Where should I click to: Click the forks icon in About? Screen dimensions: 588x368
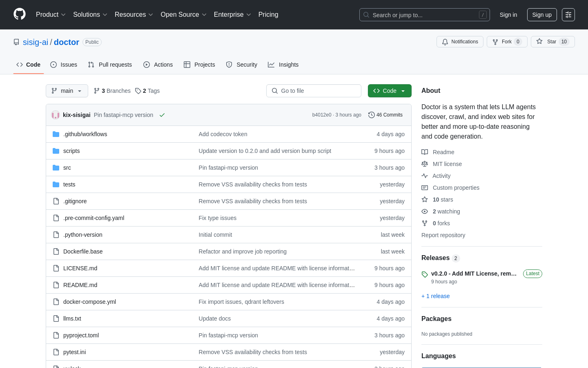point(425,223)
